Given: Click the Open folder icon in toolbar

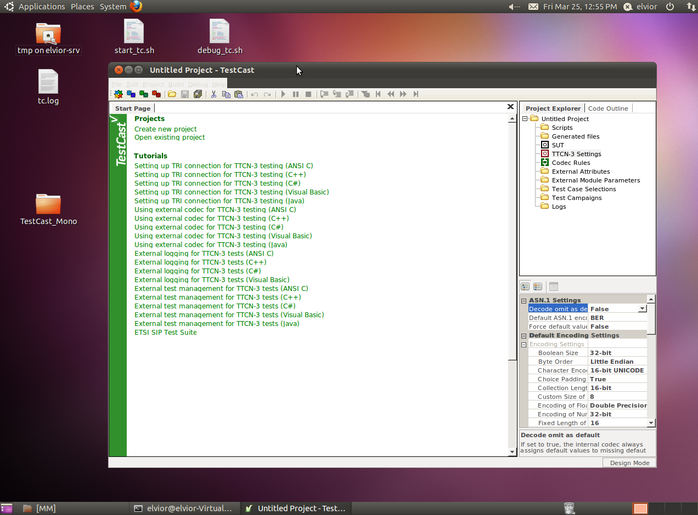Looking at the screenshot, I should pos(172,94).
